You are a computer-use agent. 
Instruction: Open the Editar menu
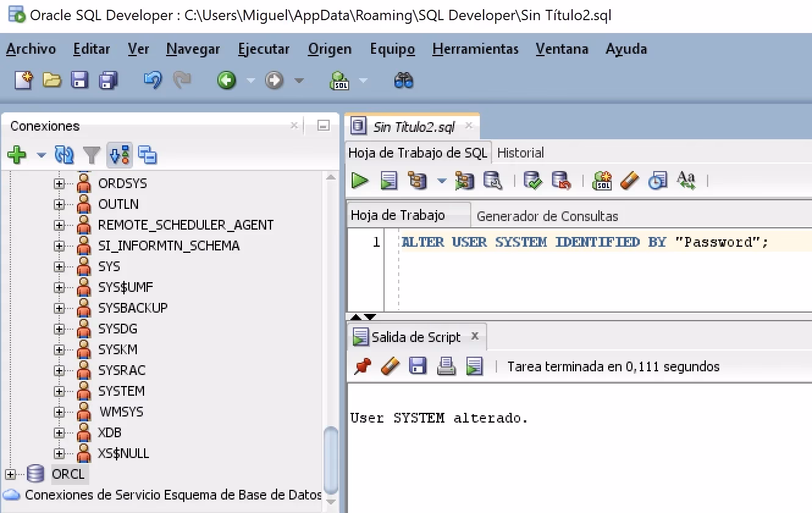(92, 49)
